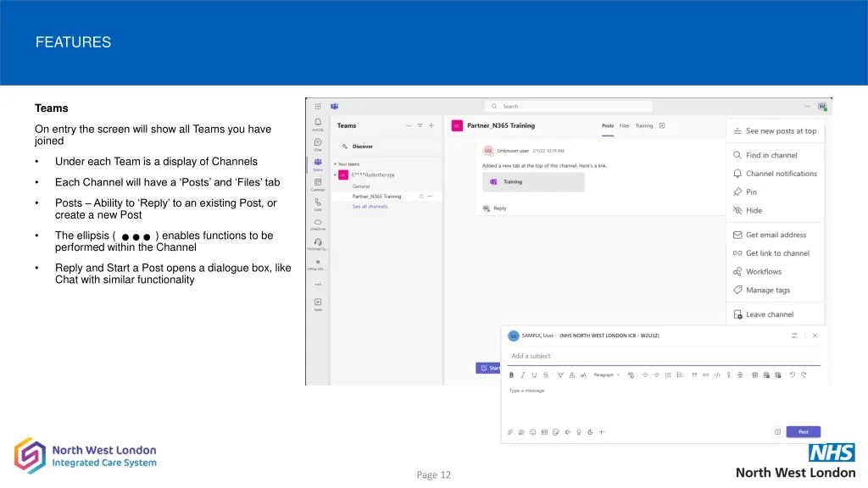Switch to the Training tab
Image resolution: width=868 pixels, height=488 pixels.
coord(644,125)
